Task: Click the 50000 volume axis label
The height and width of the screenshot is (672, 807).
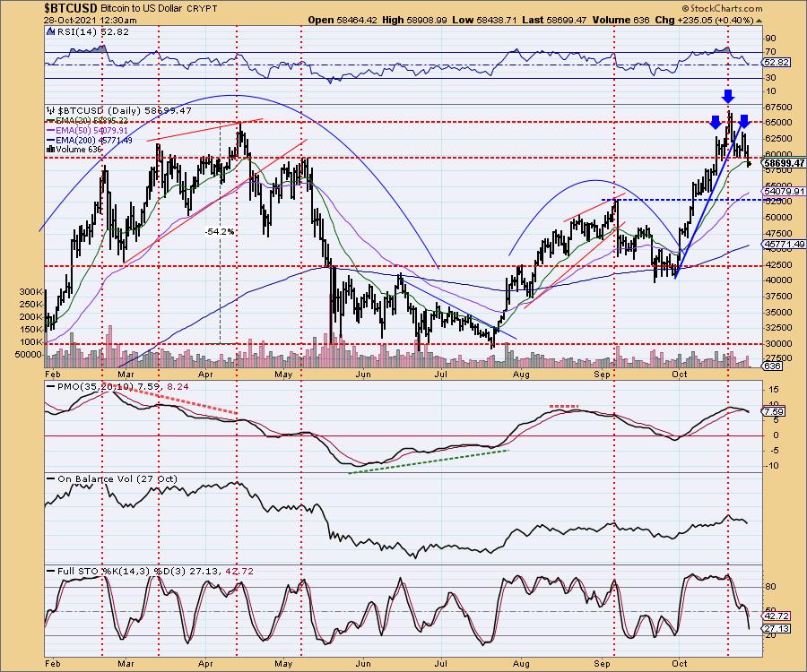Action: pos(30,355)
